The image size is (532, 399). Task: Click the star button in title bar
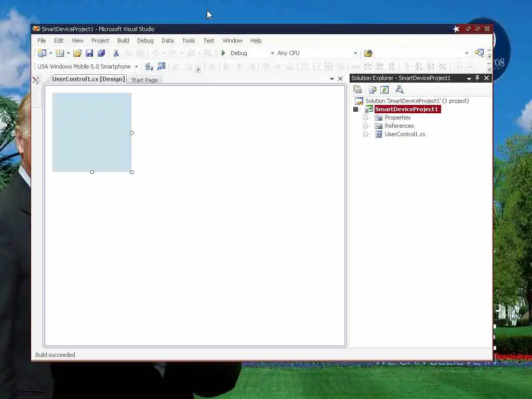click(456, 29)
